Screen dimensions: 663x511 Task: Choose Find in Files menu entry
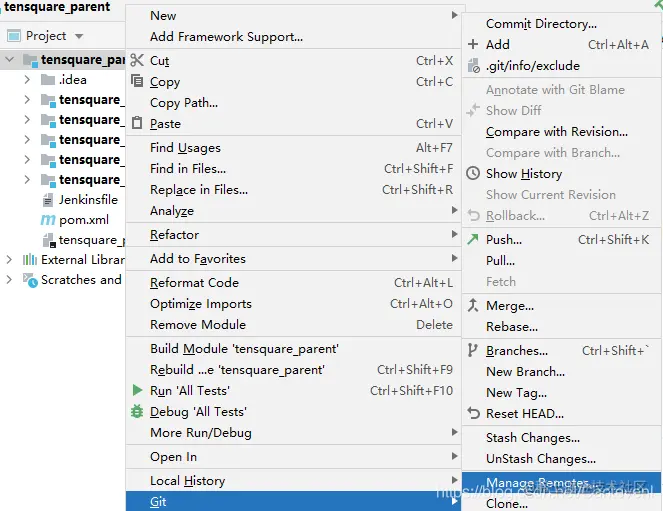293,169
